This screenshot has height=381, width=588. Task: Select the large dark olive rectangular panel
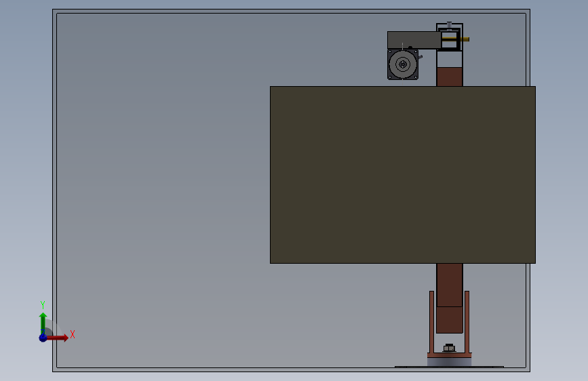coord(402,175)
